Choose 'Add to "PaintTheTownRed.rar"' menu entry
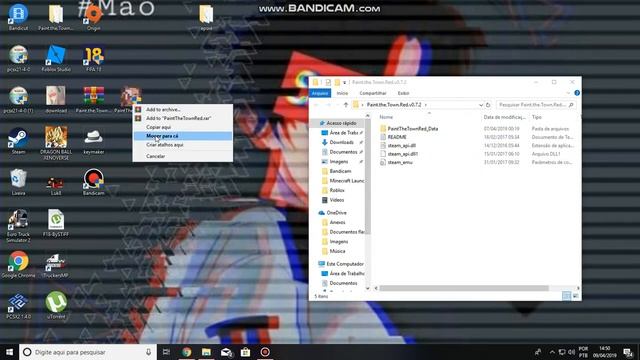Viewport: 640px width, 360px height. [183, 118]
